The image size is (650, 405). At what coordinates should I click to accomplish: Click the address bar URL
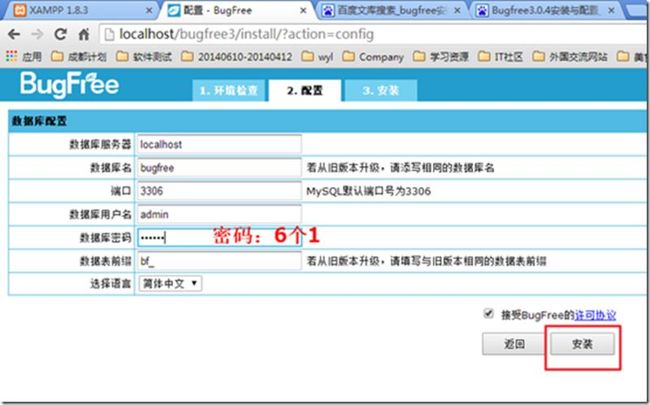tap(246, 34)
